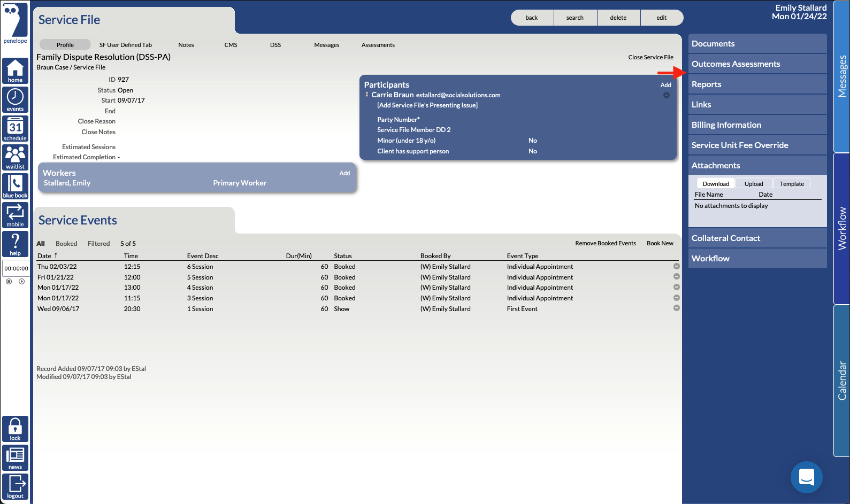The height and width of the screenshot is (504, 850).
Task: Expand the Documents panel
Action: tap(757, 44)
